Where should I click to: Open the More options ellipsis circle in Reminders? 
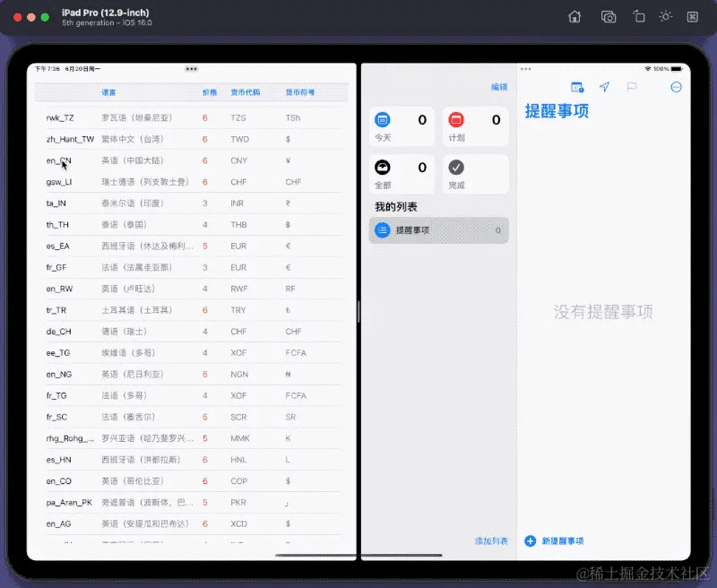click(x=677, y=86)
